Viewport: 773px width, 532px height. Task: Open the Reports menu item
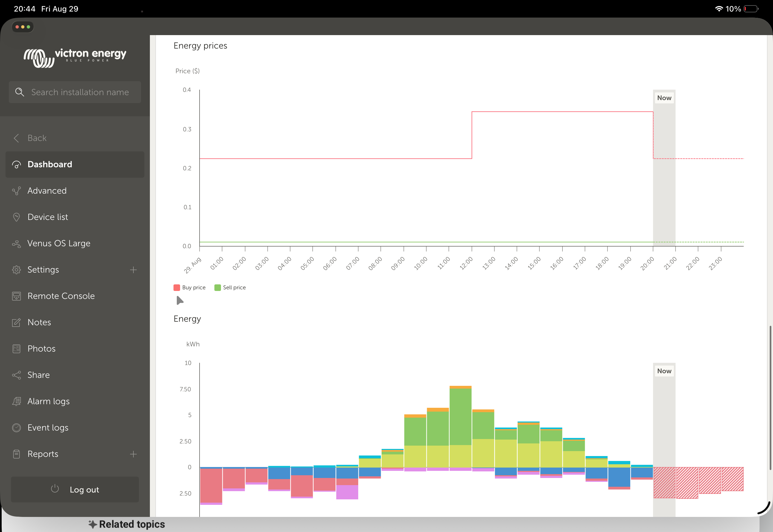(x=43, y=454)
